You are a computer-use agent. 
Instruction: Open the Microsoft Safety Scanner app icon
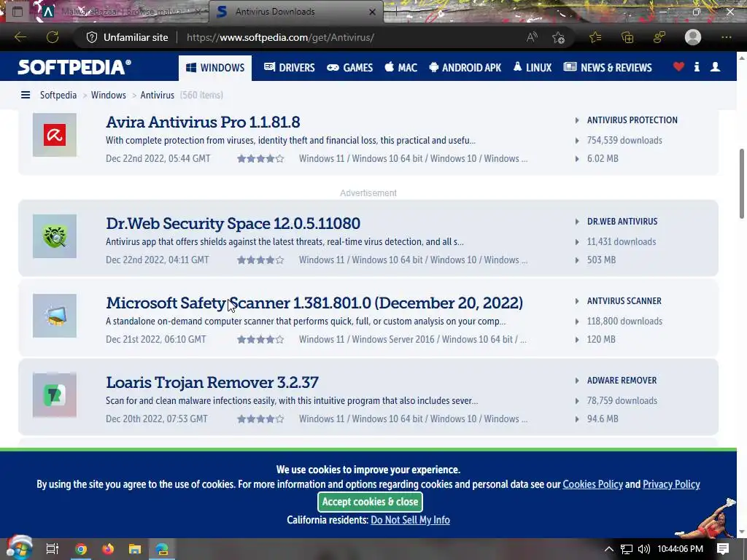pyautogui.click(x=54, y=316)
